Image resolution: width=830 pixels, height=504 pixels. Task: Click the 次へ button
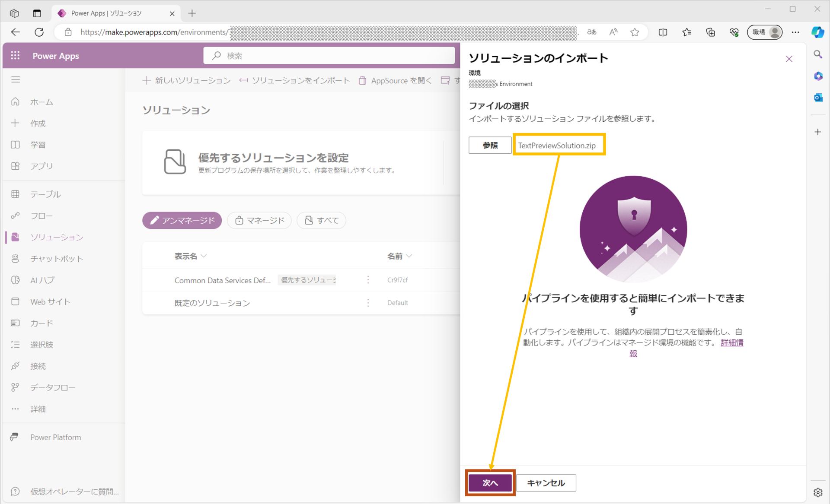(x=490, y=482)
